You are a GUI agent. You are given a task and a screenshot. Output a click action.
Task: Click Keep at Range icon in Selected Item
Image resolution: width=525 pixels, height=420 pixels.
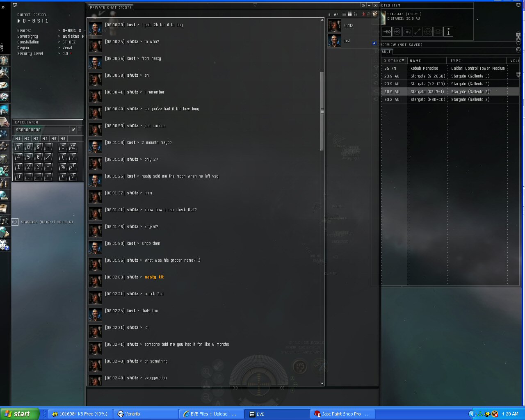click(418, 32)
